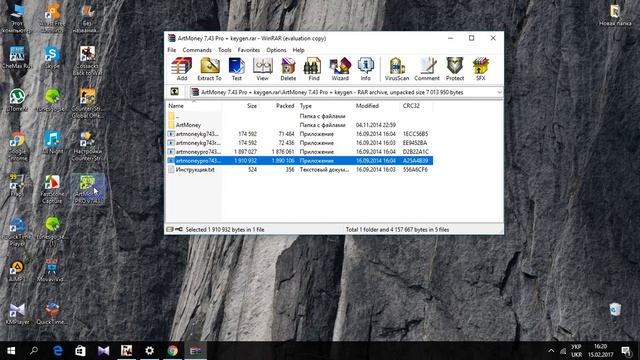
Task: Select file with CRC32 EE9452BA
Action: 300,143
